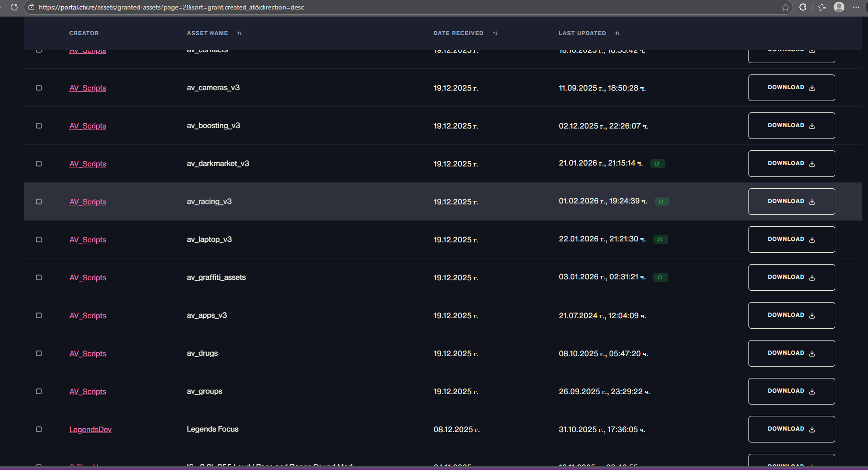
Task: Click Last Updated column header
Action: click(x=582, y=33)
